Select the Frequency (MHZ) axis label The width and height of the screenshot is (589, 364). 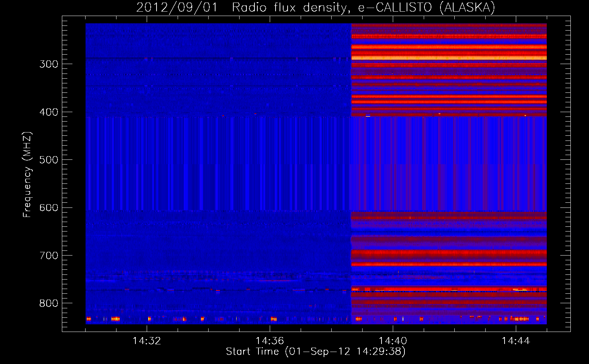[x=28, y=175]
